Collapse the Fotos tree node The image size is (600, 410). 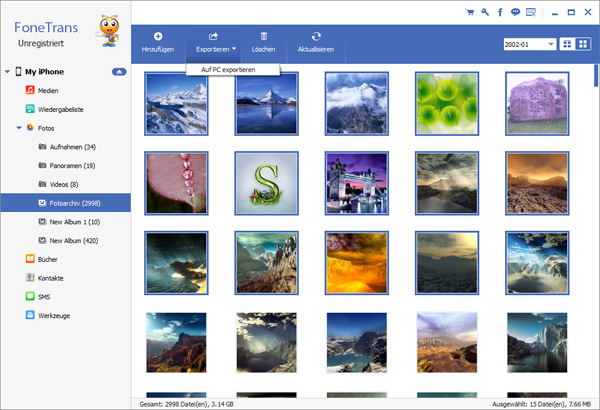coord(19,128)
